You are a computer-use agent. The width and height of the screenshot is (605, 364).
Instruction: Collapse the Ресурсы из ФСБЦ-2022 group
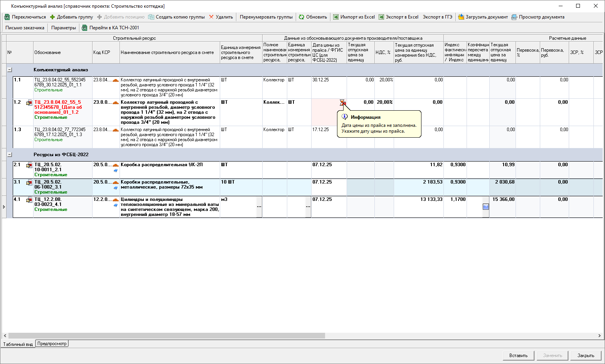point(10,155)
